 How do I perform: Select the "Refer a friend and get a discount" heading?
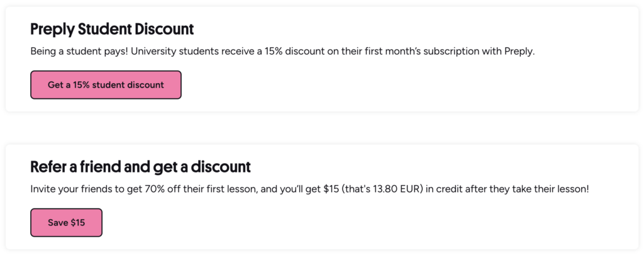140,167
